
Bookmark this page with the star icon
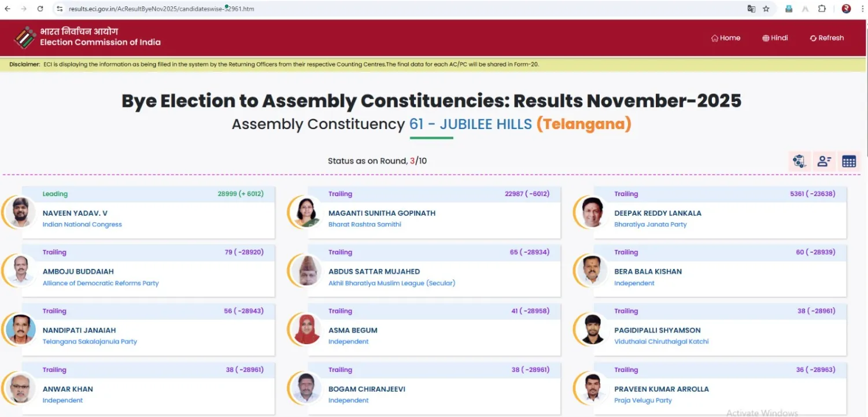(x=766, y=9)
